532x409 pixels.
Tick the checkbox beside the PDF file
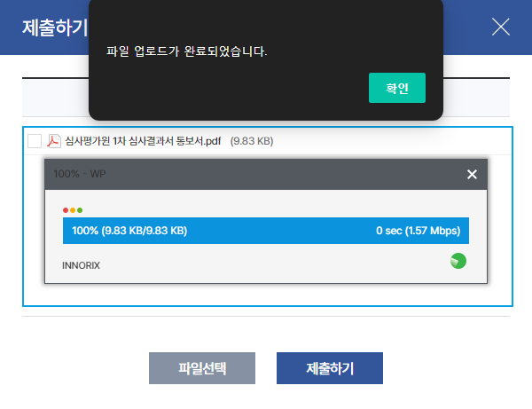tap(35, 141)
